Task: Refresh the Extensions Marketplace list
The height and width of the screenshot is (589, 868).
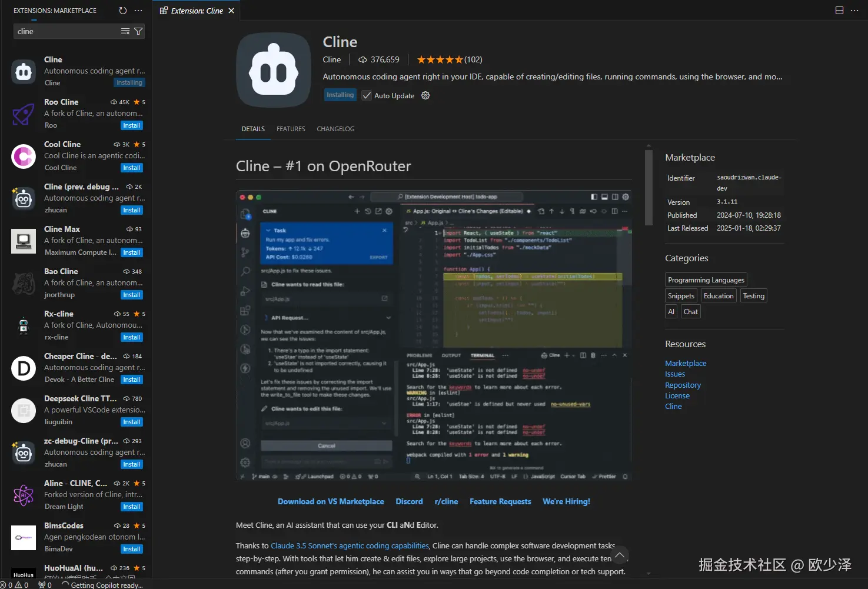Action: point(122,11)
